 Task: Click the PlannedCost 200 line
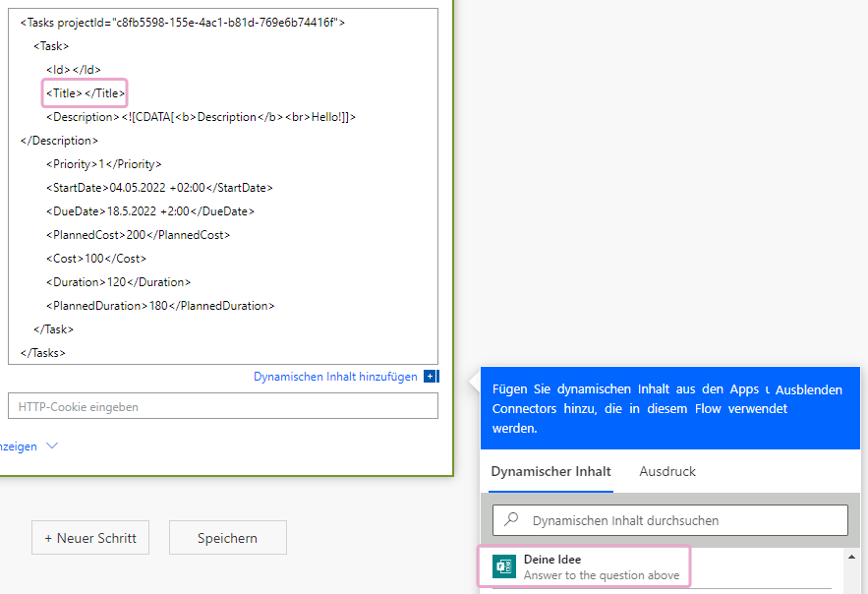(138, 235)
